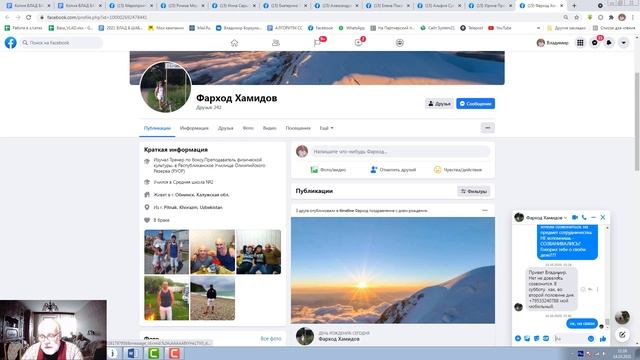Choose Фото/видео in post composer
Image resolution: width=640 pixels, height=360 pixels.
tap(328, 169)
